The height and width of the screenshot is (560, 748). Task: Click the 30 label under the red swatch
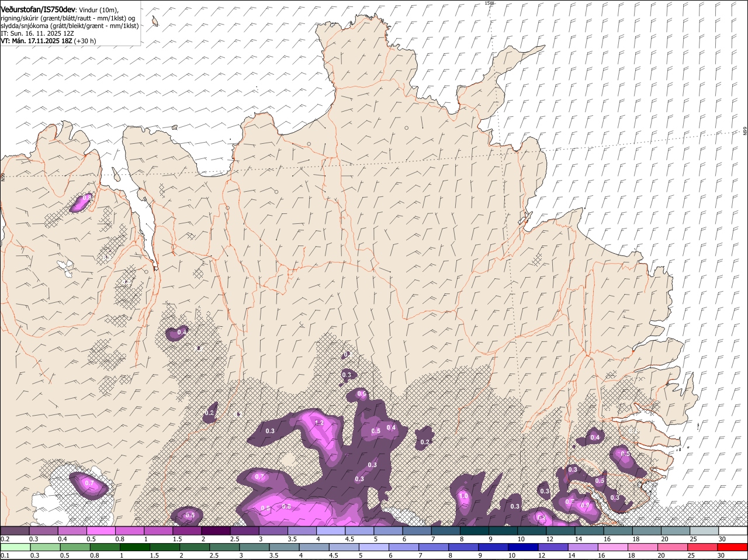click(722, 555)
